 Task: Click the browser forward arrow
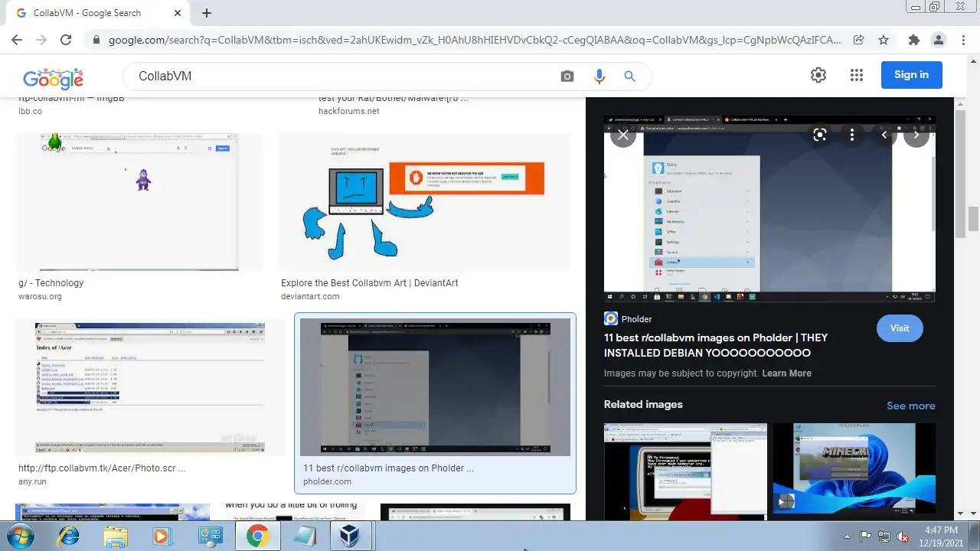click(41, 40)
